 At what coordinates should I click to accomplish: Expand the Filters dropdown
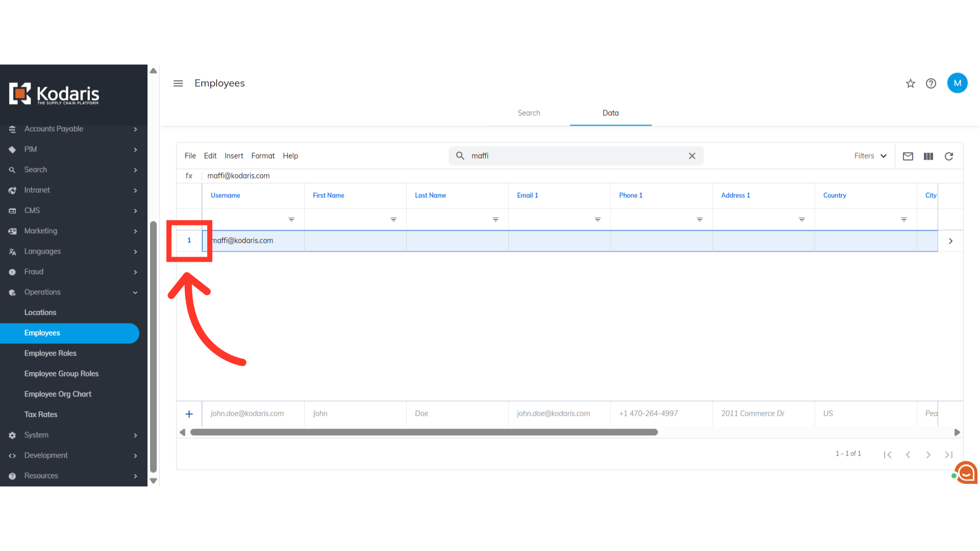coord(871,156)
